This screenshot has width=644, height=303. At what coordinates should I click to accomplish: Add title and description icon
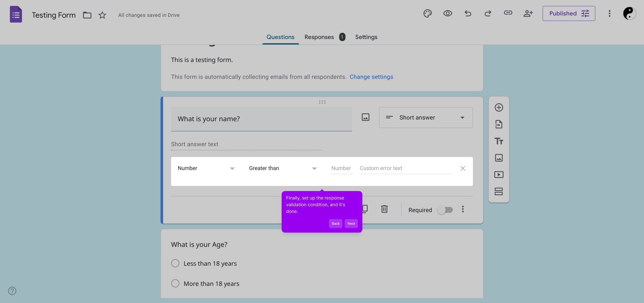[x=499, y=141]
